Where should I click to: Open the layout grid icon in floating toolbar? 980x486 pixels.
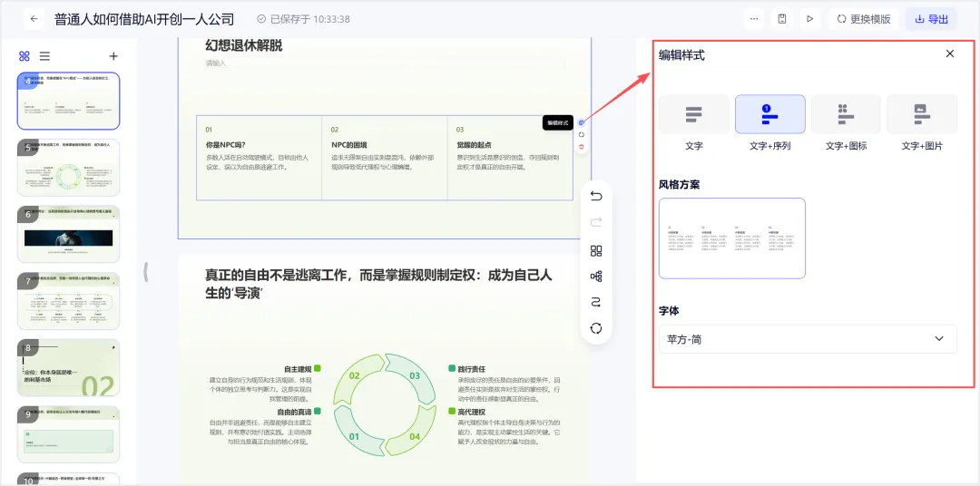(596, 250)
